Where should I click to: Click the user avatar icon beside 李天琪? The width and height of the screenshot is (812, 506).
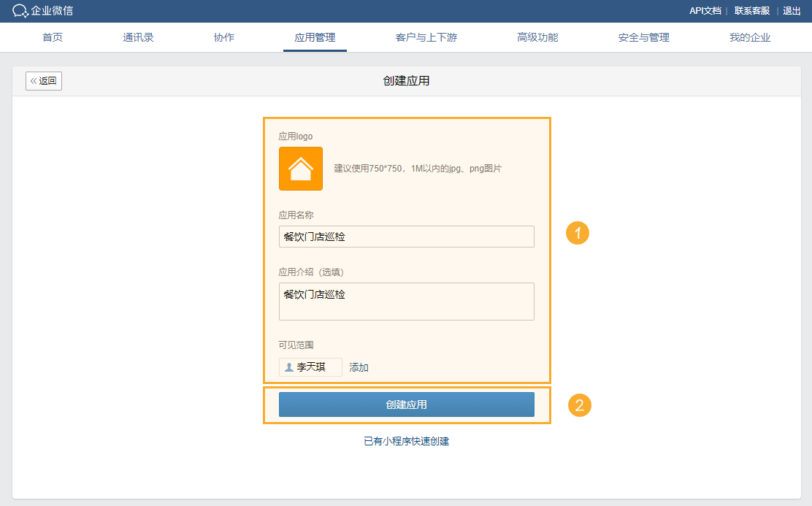pos(289,367)
